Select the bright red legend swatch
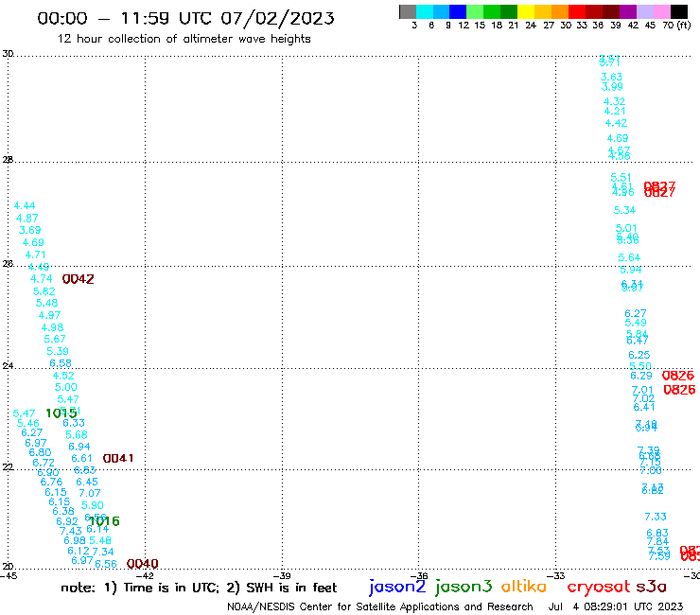This screenshot has height=615, width=700. [x=577, y=11]
